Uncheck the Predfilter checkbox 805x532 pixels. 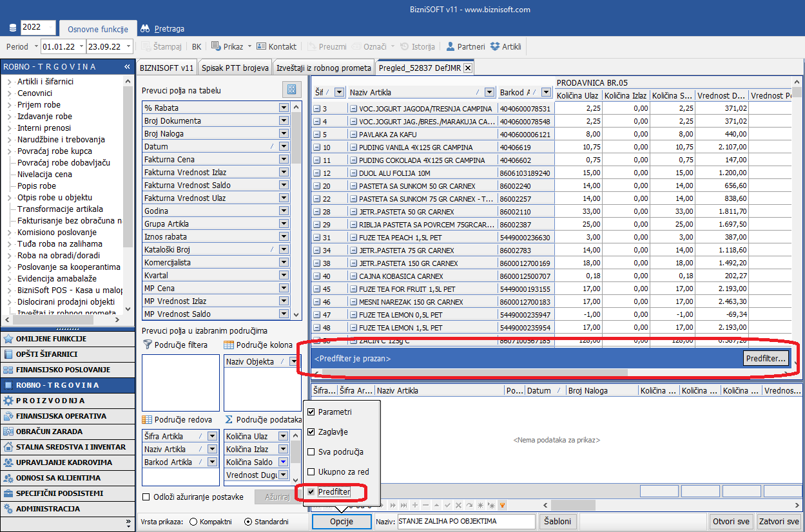pos(312,492)
